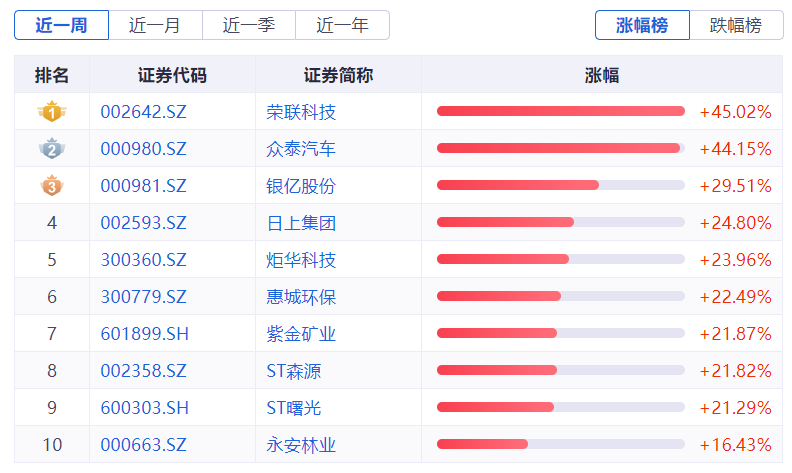Open the 银亿股份 stock link
792x473 pixels.
click(x=301, y=186)
